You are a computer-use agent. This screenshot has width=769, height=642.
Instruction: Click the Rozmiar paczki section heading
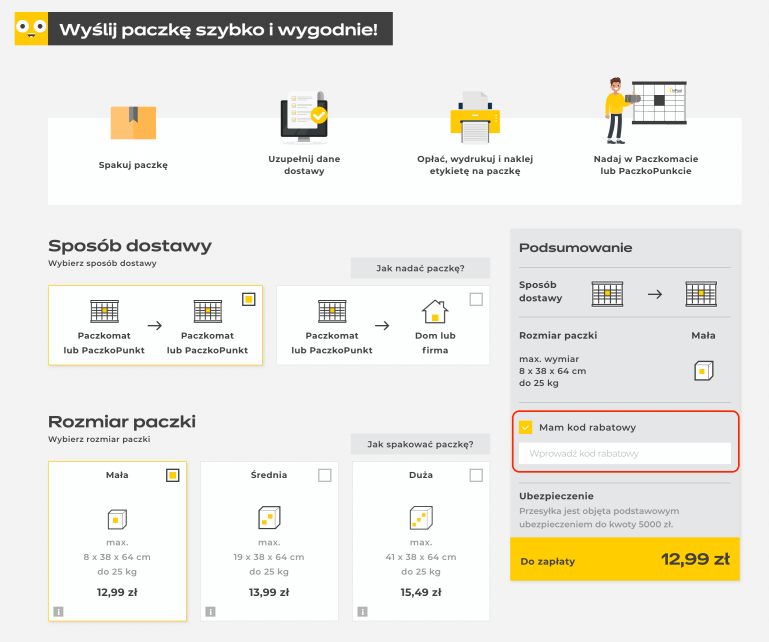click(122, 422)
